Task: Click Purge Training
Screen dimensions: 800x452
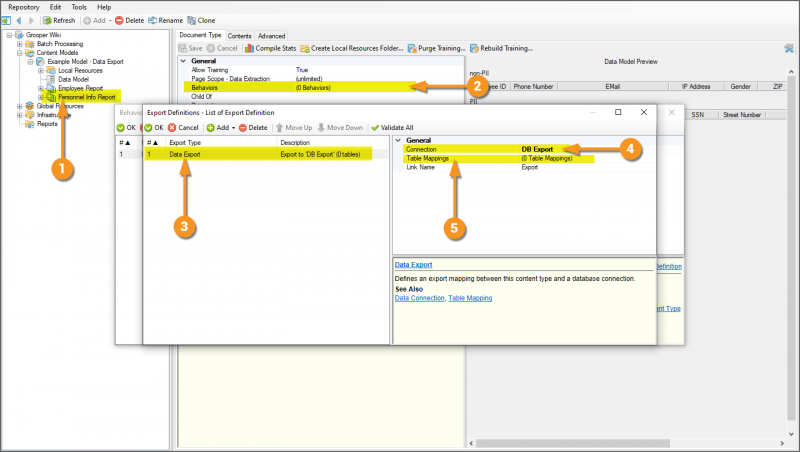Action: tap(437, 48)
